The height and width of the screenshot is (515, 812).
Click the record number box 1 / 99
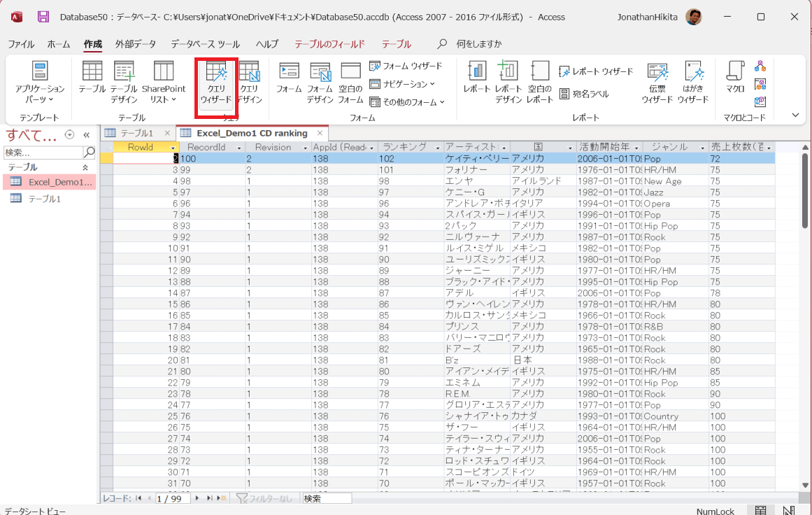pos(173,498)
